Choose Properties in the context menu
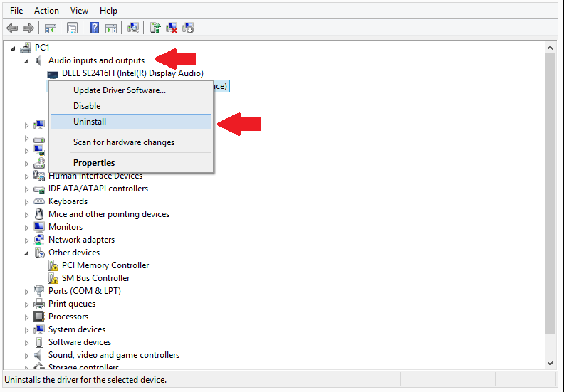The image size is (564, 392). (x=131, y=163)
